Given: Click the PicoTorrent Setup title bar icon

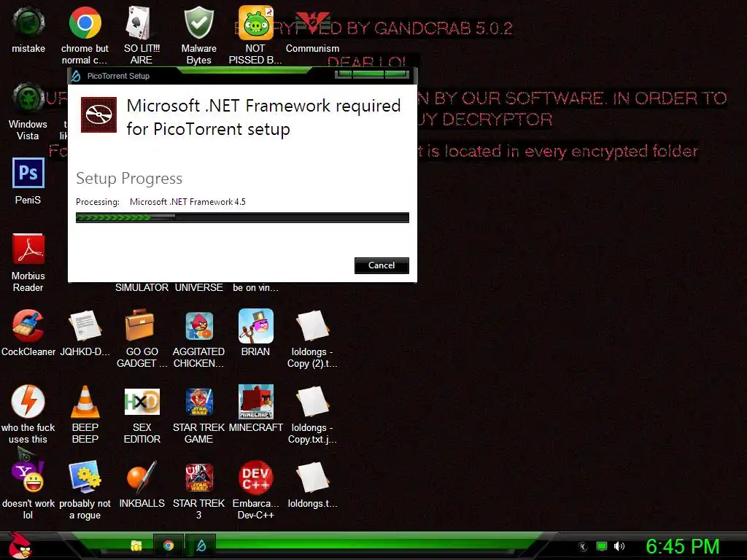Looking at the screenshot, I should click(x=76, y=76).
